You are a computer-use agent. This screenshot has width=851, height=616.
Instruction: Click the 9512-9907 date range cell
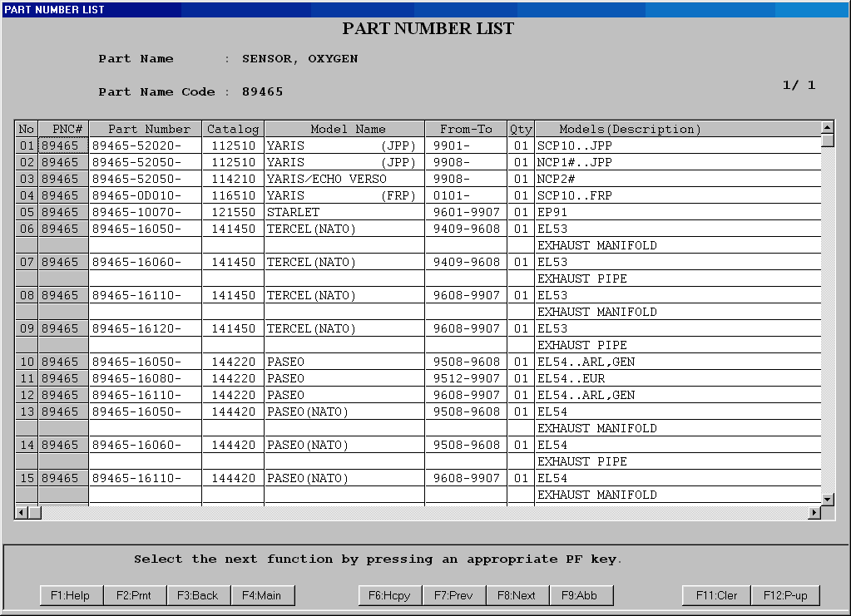[466, 378]
